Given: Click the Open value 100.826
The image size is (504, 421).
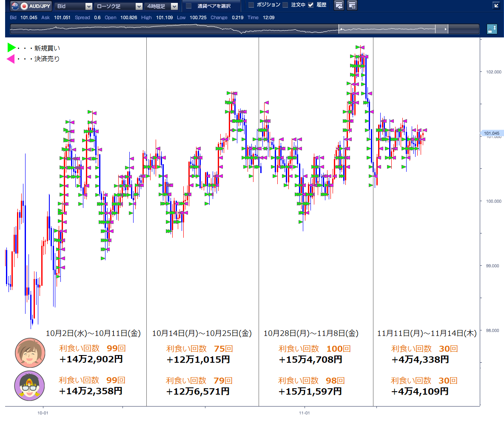Looking at the screenshot, I should 128,18.
